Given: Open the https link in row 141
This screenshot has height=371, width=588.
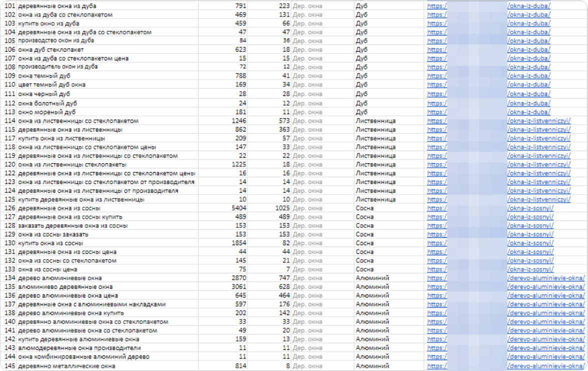Looking at the screenshot, I should (437, 330).
